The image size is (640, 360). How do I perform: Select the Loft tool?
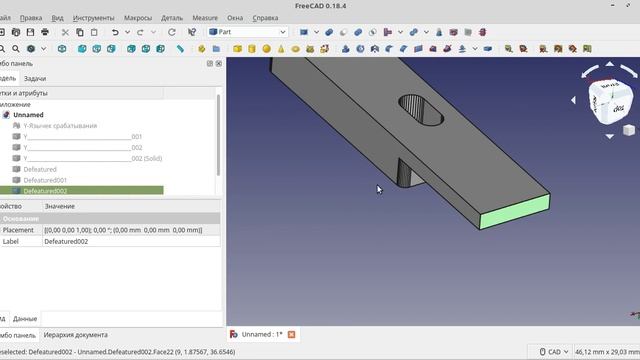433,49
